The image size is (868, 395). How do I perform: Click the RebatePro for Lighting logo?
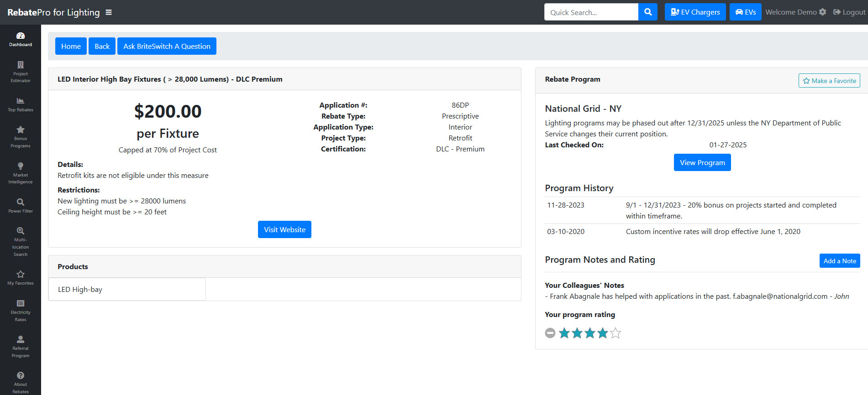tap(53, 12)
